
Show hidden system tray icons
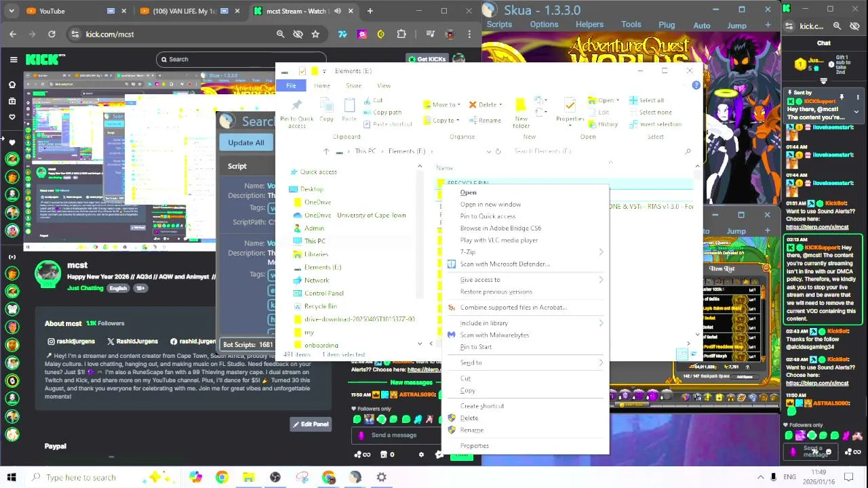[x=761, y=477]
